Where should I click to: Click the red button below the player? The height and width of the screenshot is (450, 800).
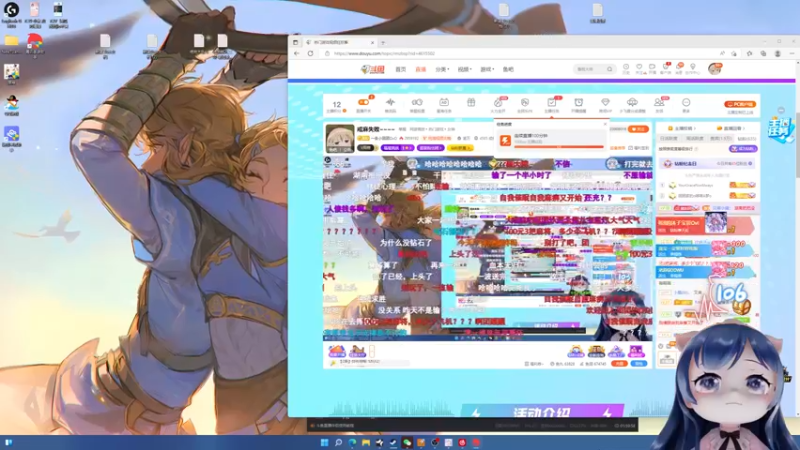pyautogui.click(x=619, y=364)
